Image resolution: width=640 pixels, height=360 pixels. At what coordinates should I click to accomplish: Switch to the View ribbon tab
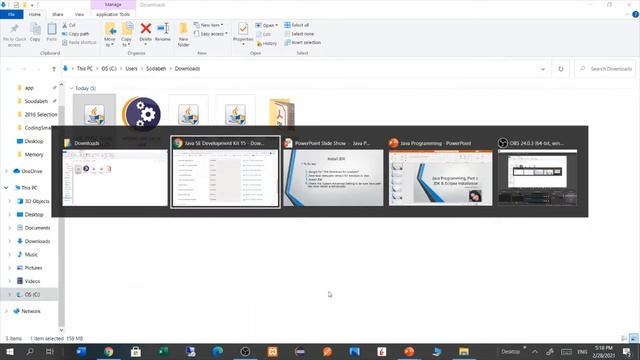tap(79, 14)
